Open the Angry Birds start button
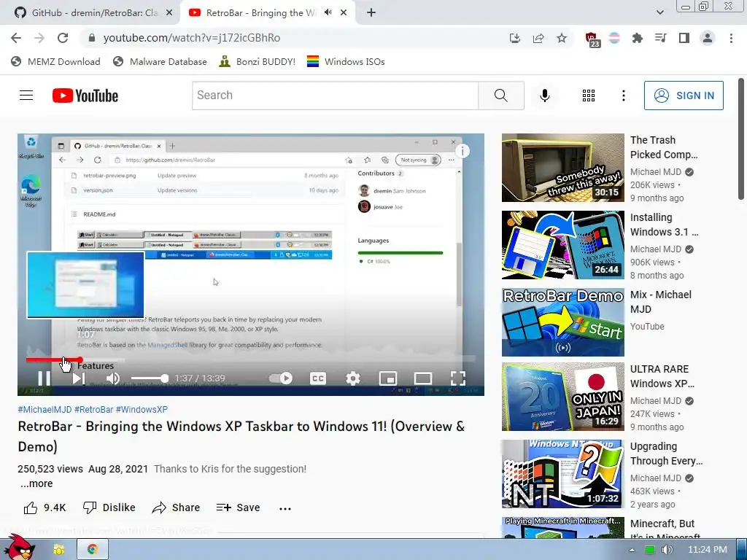This screenshot has height=560, width=747. point(19,547)
